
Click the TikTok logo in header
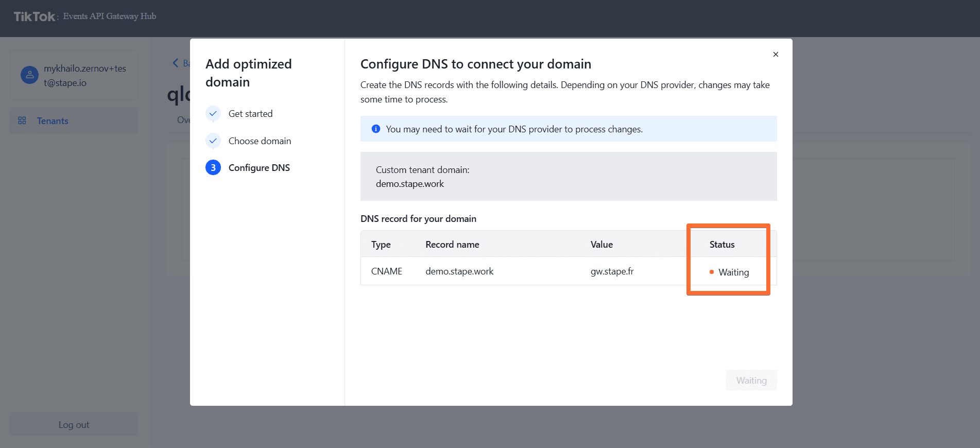point(35,16)
